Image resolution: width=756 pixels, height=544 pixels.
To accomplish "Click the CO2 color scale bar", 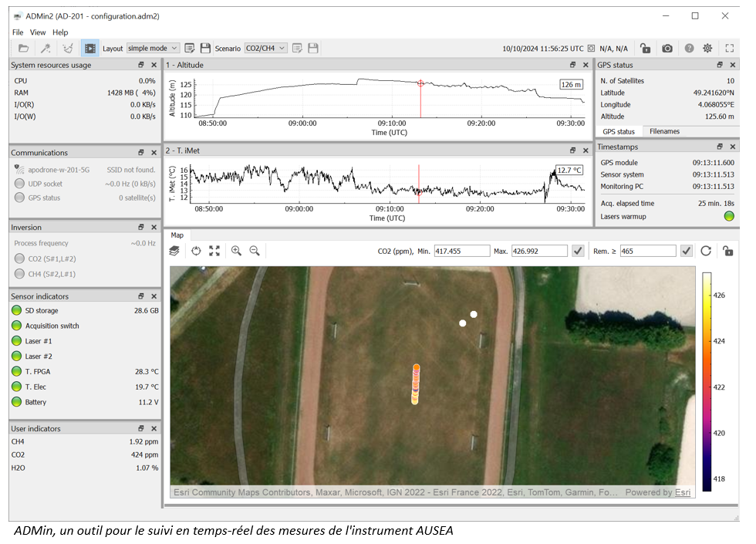I will [x=707, y=382].
